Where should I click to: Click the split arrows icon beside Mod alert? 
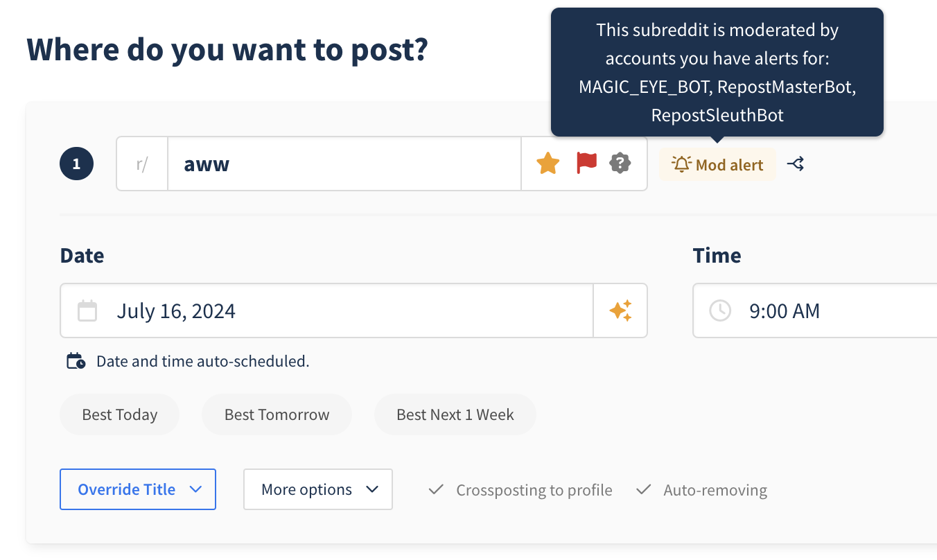(796, 164)
